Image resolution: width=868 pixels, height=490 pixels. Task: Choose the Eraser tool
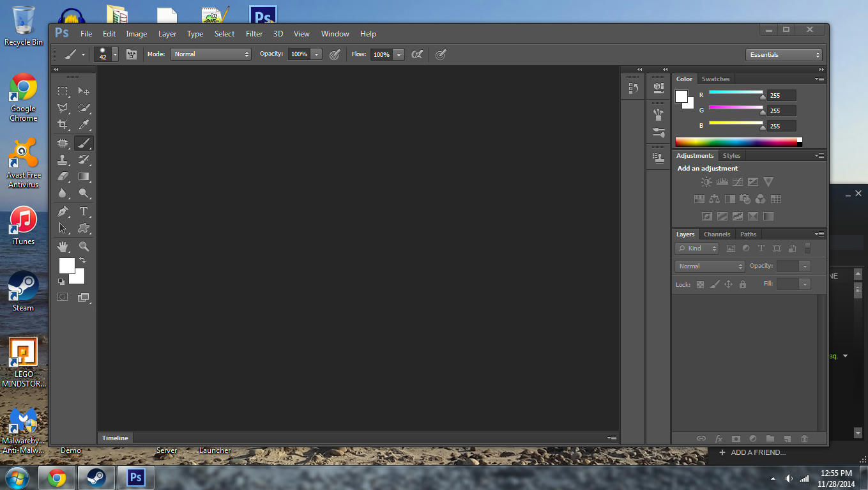click(x=63, y=176)
